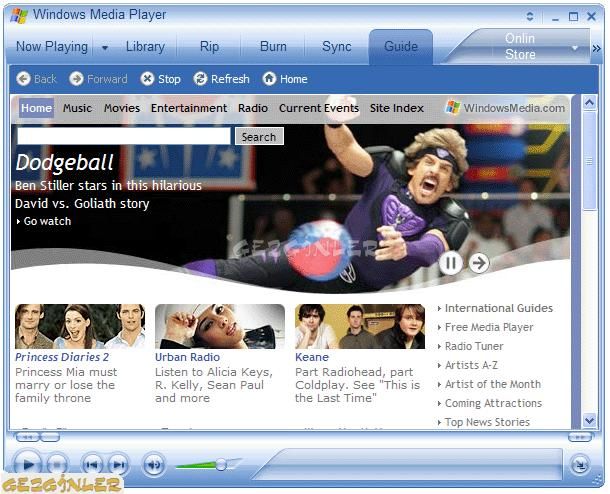Viewport: 610px width, 494px height.
Task: Click the Stop playback button
Action: (57, 465)
